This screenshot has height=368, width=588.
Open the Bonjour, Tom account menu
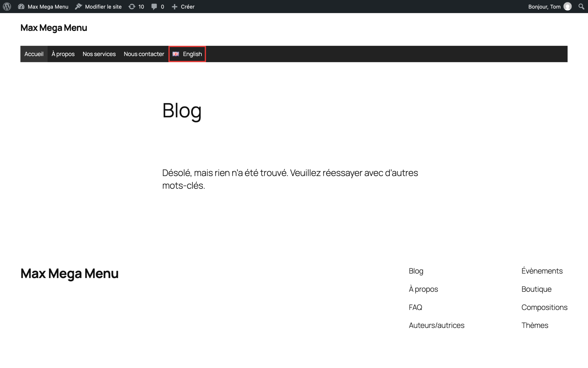coord(550,7)
